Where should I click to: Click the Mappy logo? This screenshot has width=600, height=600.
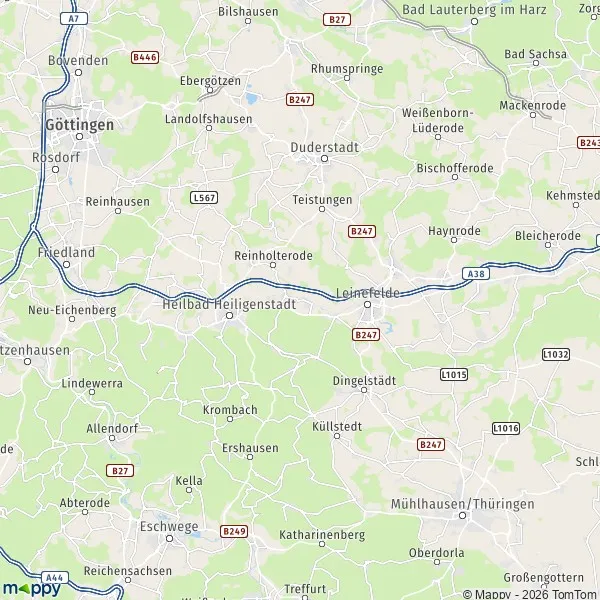coord(31,589)
